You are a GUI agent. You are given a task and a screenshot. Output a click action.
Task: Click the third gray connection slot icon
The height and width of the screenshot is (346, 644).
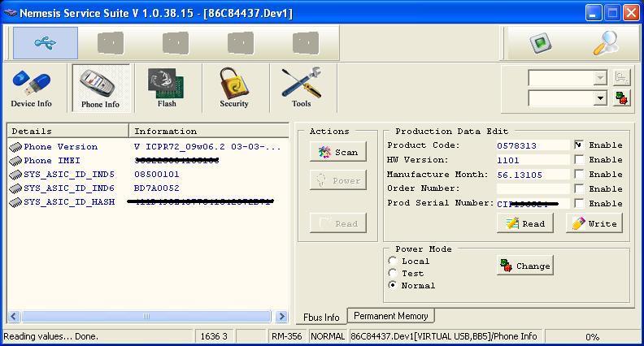click(176, 43)
